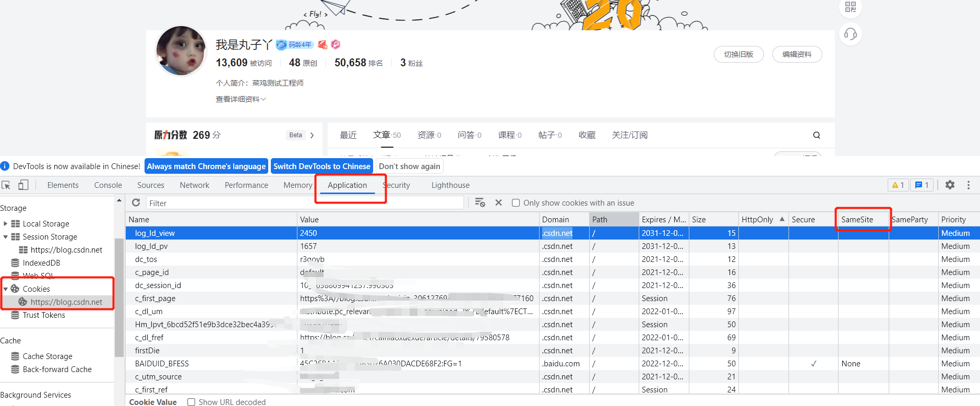Open the DevTools more options menu
This screenshot has width=980, height=406.
[969, 185]
